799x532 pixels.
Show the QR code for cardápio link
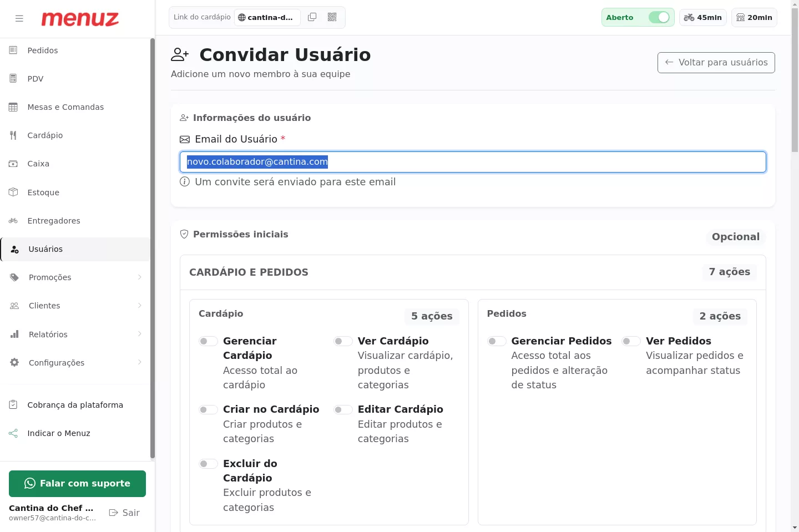coord(332,17)
